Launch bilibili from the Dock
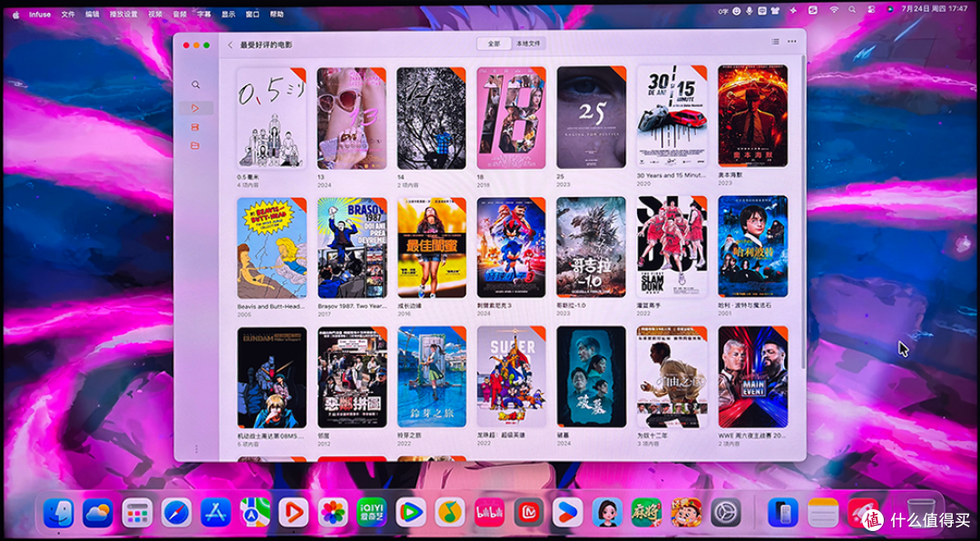 (x=489, y=514)
